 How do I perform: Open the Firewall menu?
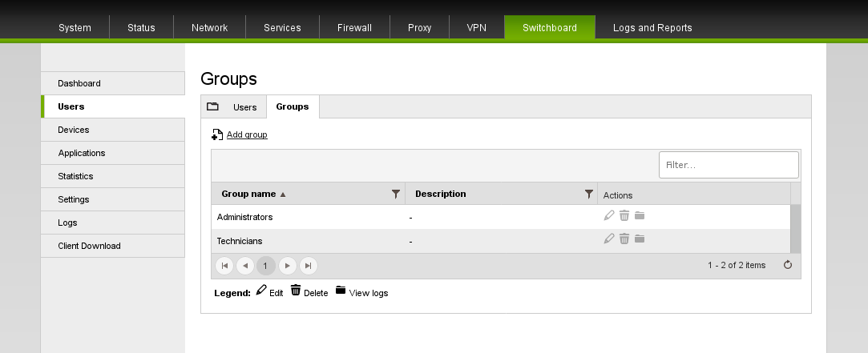(x=354, y=27)
